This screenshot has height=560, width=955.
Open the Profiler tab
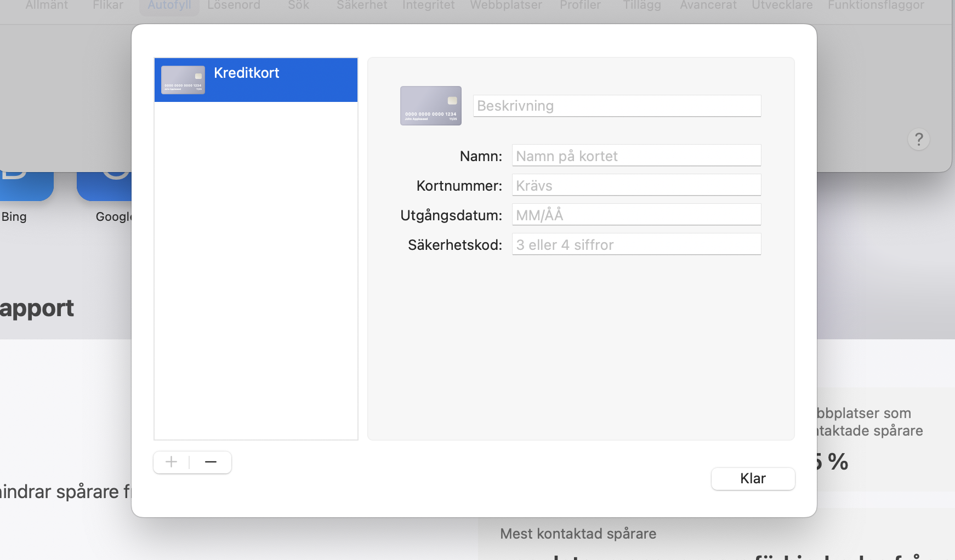(580, 5)
